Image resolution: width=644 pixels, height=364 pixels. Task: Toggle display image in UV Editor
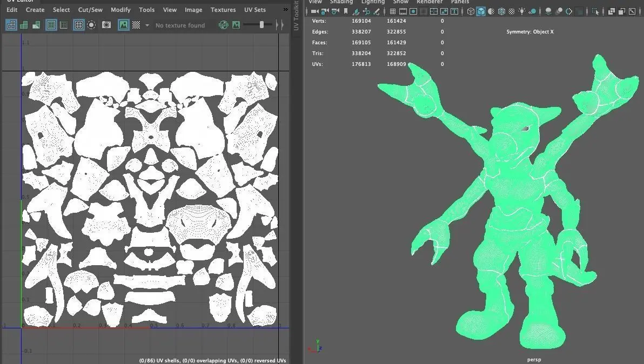(x=123, y=25)
